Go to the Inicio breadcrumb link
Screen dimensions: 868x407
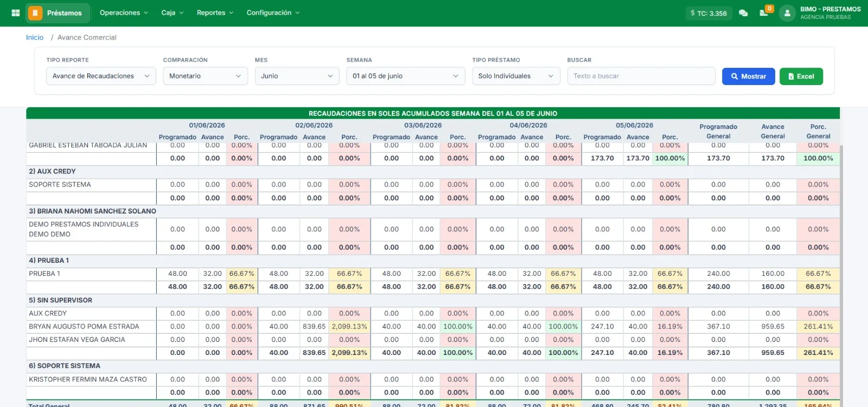pyautogui.click(x=35, y=37)
